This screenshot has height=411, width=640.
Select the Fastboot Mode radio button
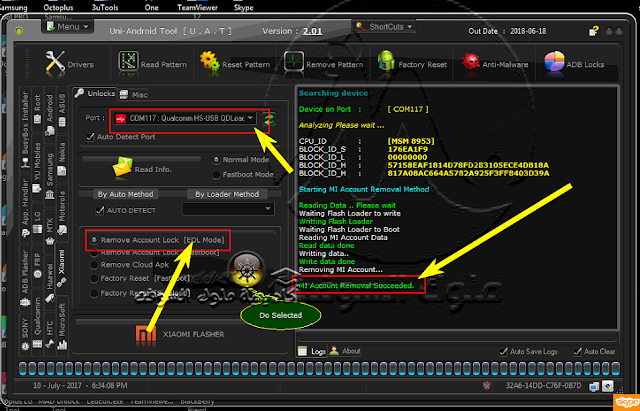(216, 175)
